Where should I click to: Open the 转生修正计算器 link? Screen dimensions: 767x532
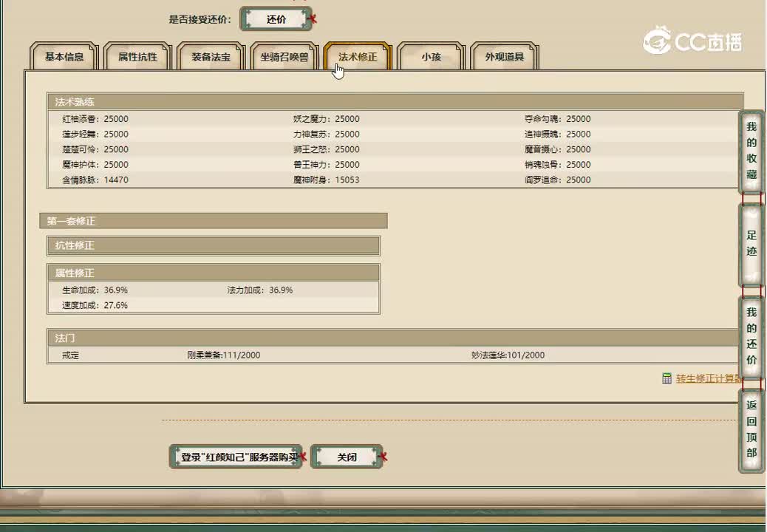[709, 378]
